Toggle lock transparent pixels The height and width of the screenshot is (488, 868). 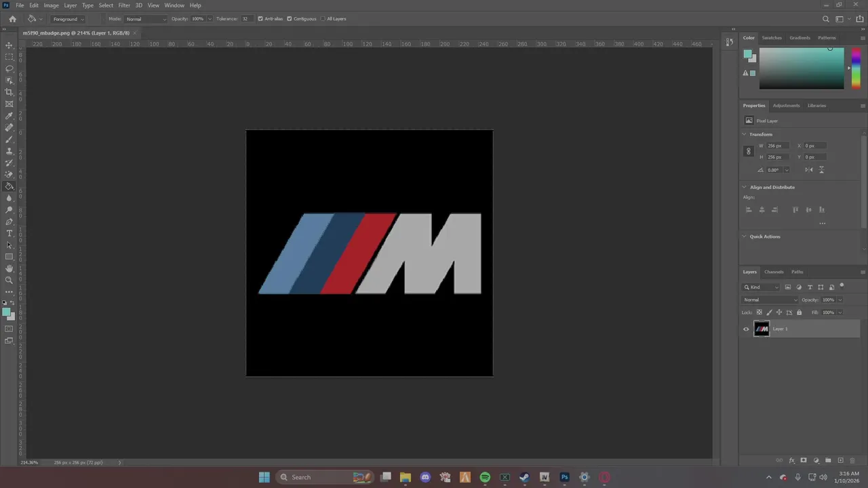point(759,312)
